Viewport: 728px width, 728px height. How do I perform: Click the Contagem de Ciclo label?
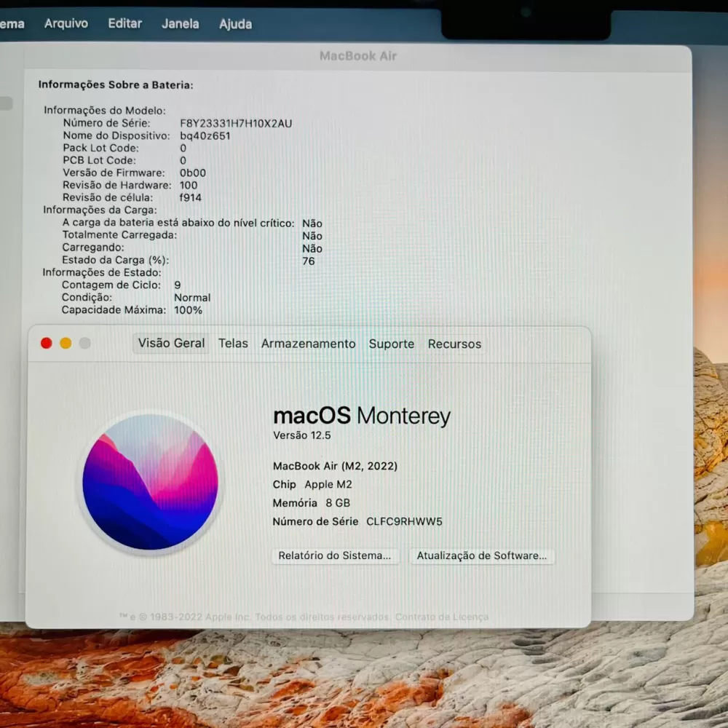111,285
